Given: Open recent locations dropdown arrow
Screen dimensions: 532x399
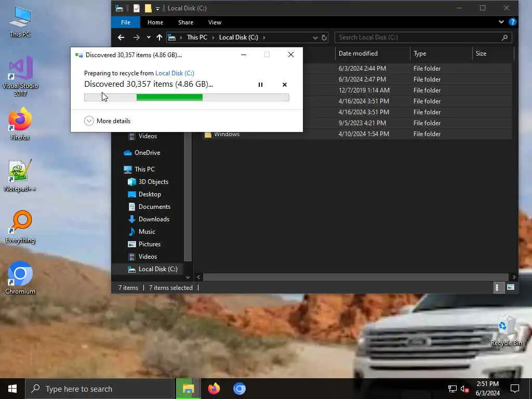Looking at the screenshot, I should coord(149,37).
